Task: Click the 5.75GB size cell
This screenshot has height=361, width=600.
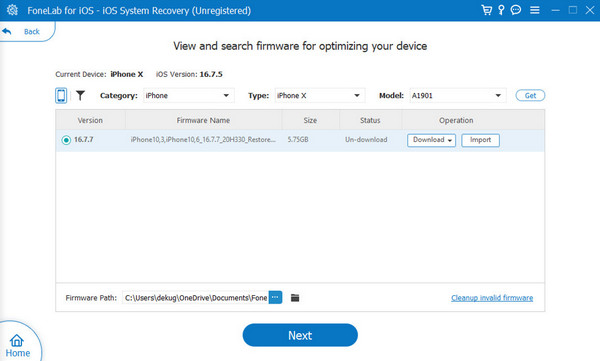Action: [x=298, y=140]
